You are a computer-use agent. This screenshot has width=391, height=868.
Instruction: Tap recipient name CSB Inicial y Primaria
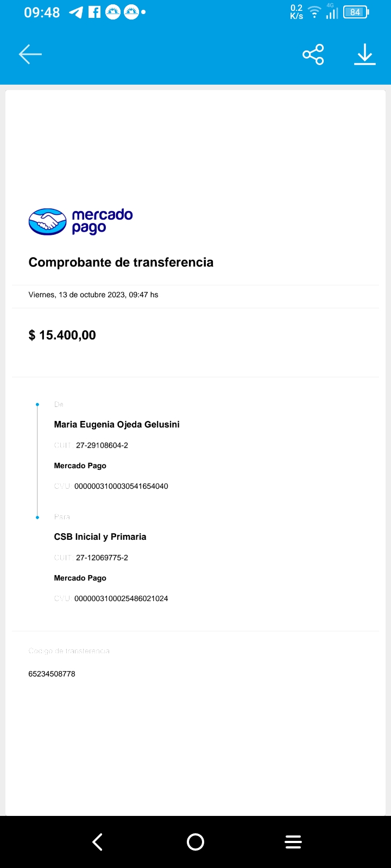click(x=100, y=537)
